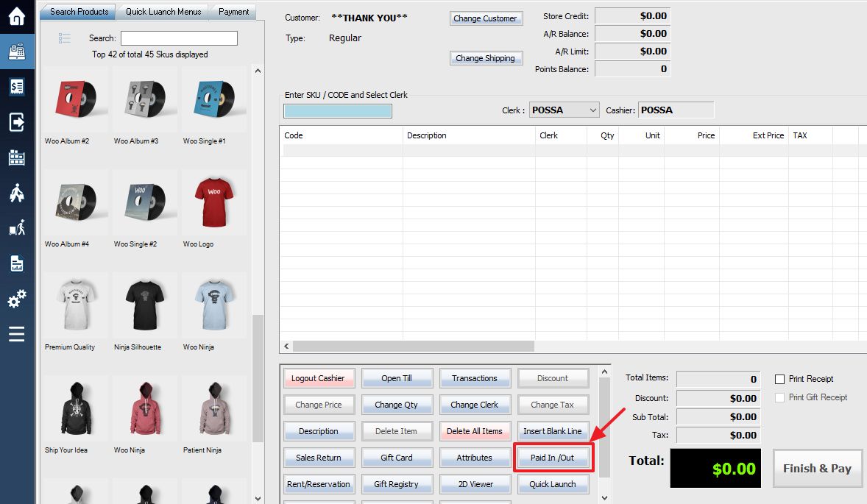Click the TAX column header

[810, 135]
